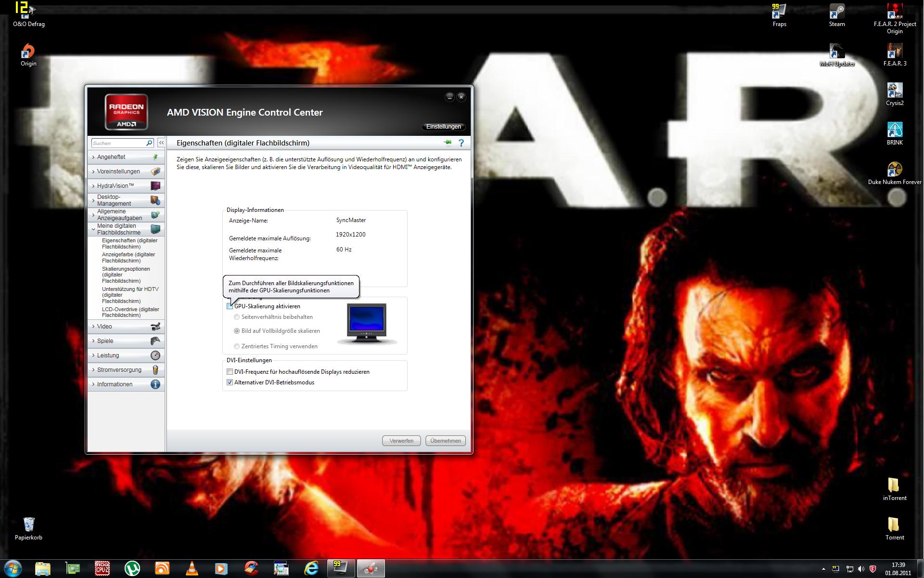Screen dimensions: 924x578
Task: Click the search magnifier icon
Action: click(149, 143)
